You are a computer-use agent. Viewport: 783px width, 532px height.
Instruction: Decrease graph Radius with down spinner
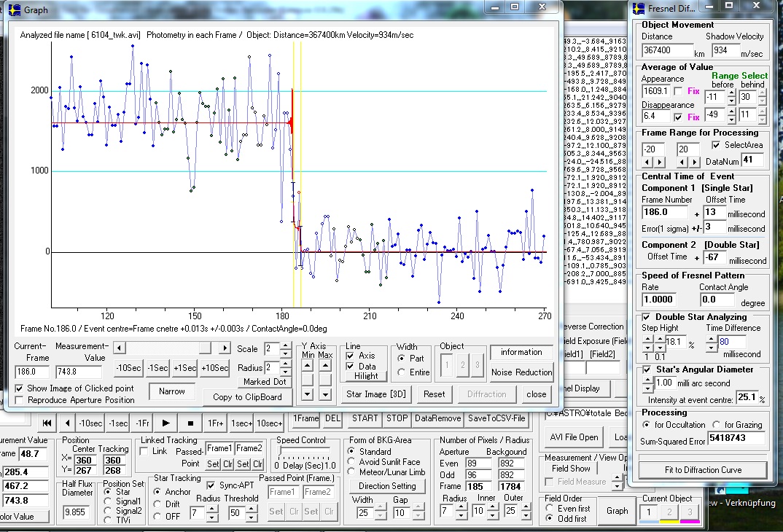(x=285, y=372)
